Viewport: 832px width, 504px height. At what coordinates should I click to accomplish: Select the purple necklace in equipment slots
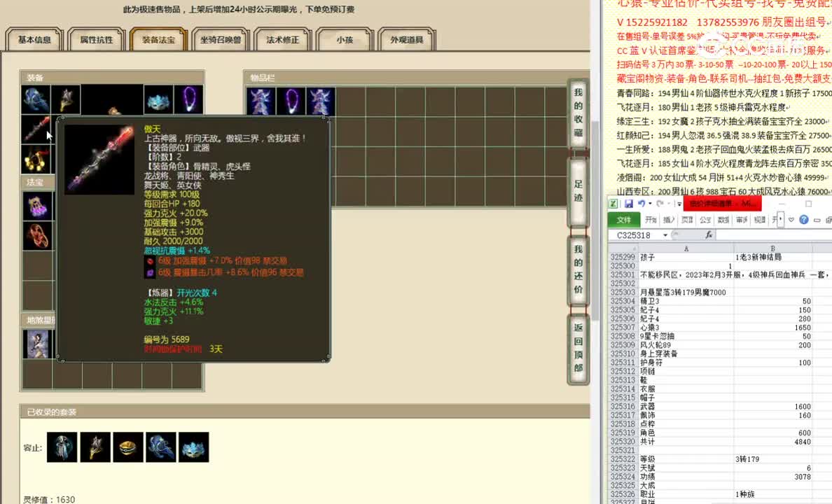[x=188, y=99]
